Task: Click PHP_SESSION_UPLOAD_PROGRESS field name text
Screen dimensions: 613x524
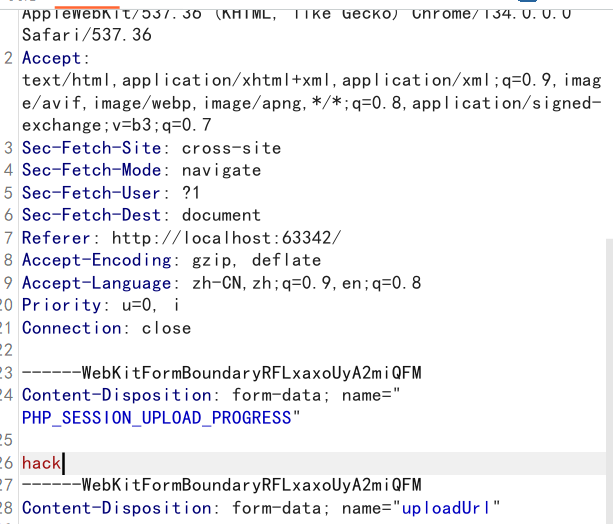Action: tap(157, 418)
